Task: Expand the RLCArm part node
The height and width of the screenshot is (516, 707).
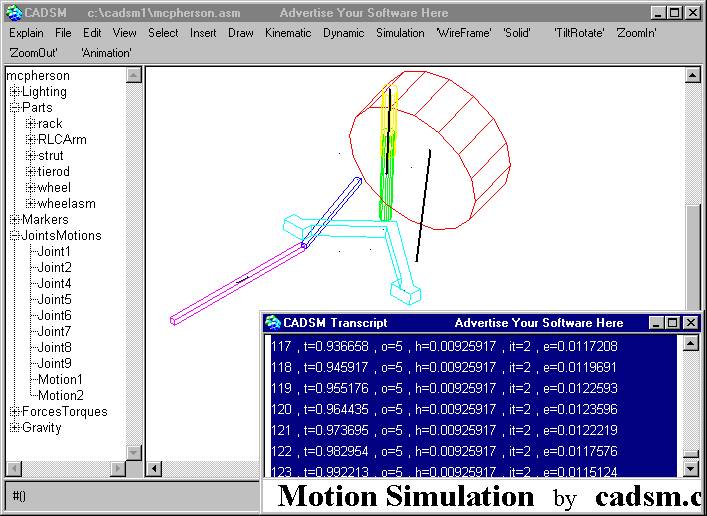Action: [x=31, y=140]
